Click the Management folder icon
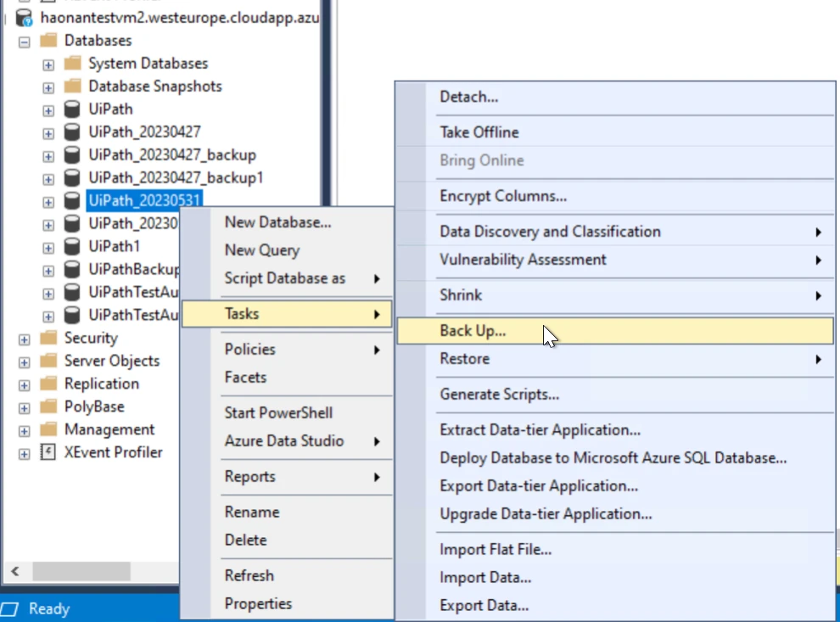The width and height of the screenshot is (840, 622). (x=48, y=429)
